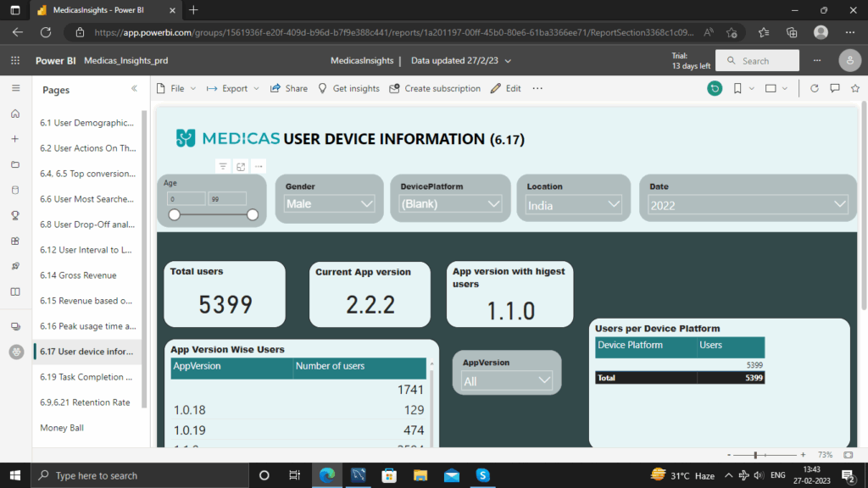
Task: Open Data hub icon in sidebar
Action: (x=15, y=190)
